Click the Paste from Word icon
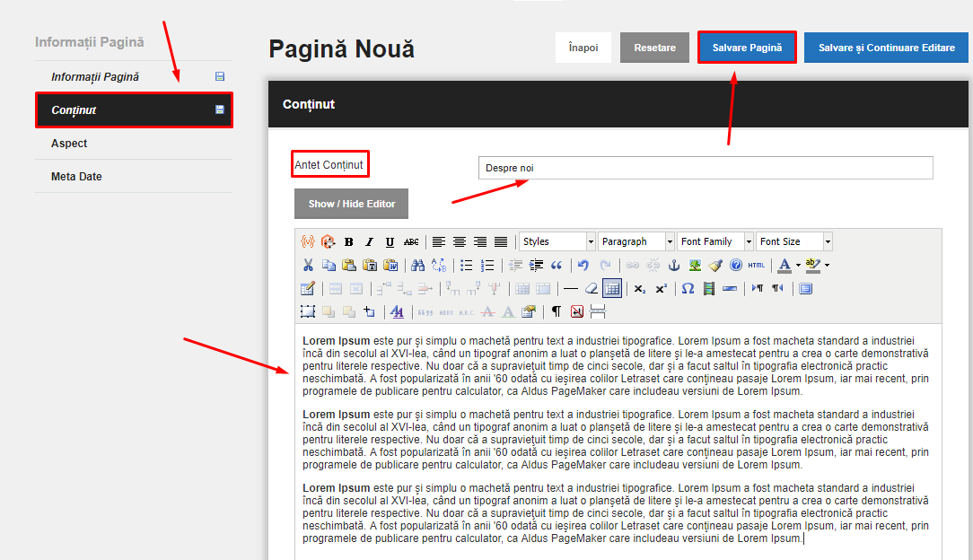The width and height of the screenshot is (973, 560). point(390,266)
